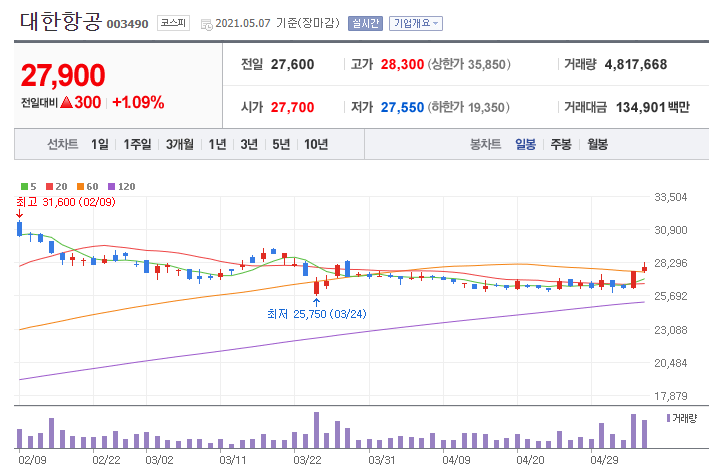Viewport: 709px width, 472px height.
Task: Select the 3개월 line chart period
Action: (x=180, y=144)
